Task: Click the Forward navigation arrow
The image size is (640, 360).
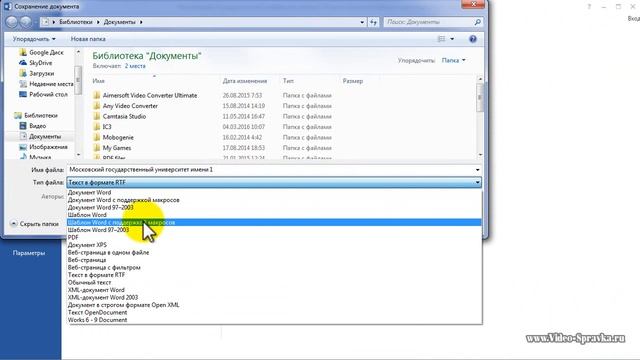Action: coord(26,22)
